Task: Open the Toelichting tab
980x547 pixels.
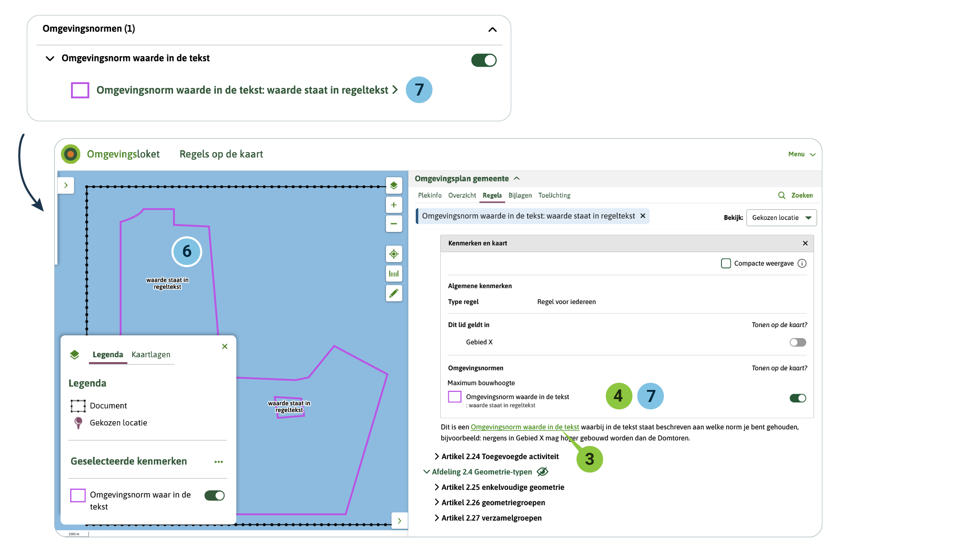Action: coord(554,195)
